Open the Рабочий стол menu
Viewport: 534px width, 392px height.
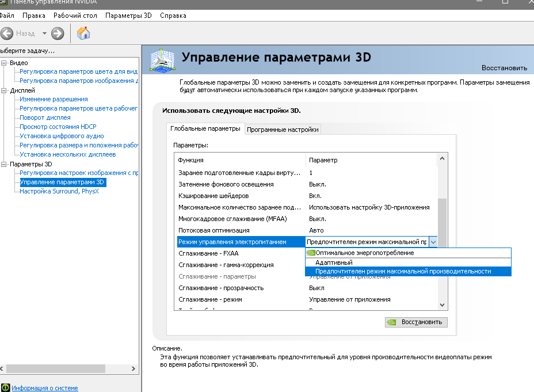tap(75, 16)
